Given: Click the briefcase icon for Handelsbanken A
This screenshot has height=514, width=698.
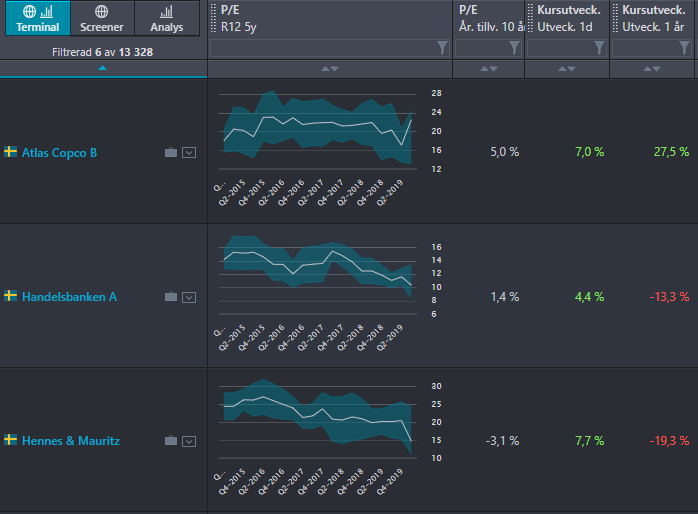Looking at the screenshot, I should coord(171,297).
